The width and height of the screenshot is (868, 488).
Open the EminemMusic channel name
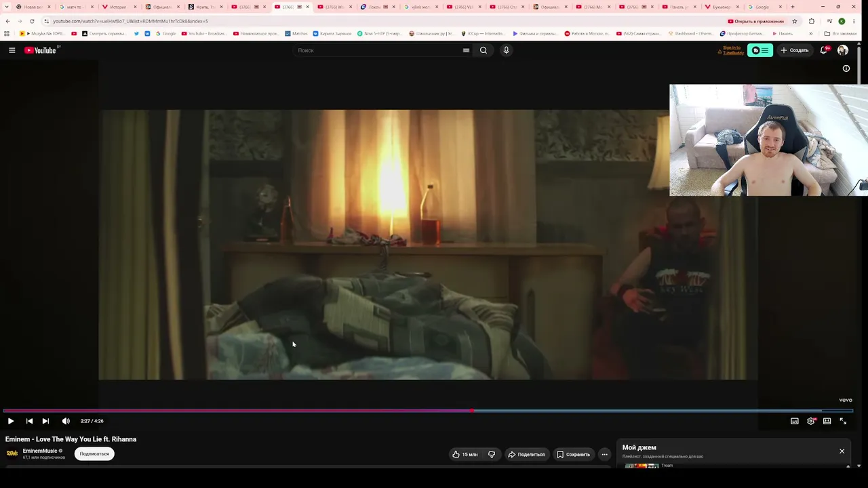[40, 451]
